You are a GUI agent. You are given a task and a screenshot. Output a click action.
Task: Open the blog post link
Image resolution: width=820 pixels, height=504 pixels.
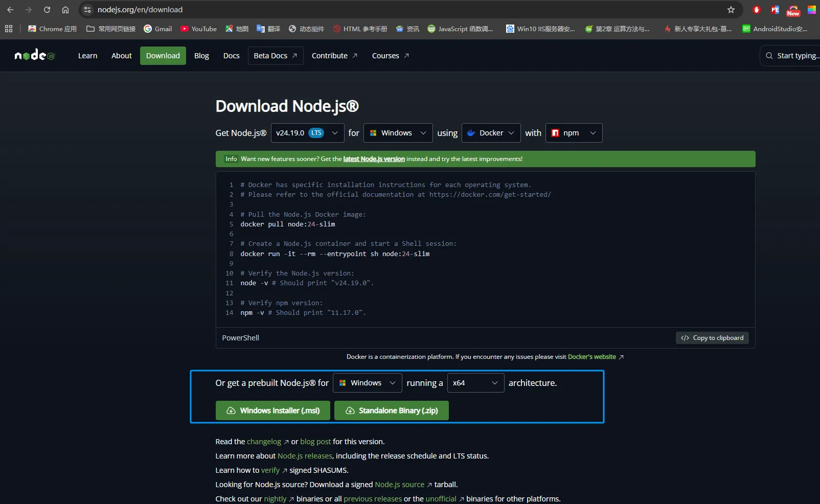(315, 442)
